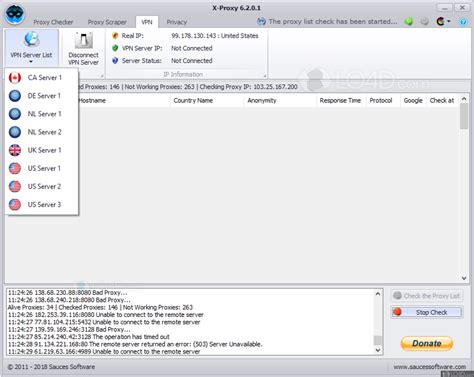Click the log line with 77.81.104.215:5432
This screenshot has width=474, height=377.
pos(104,322)
